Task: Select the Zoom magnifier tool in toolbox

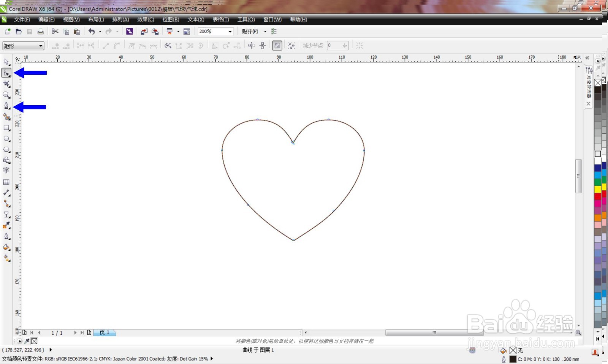Action: click(x=6, y=95)
